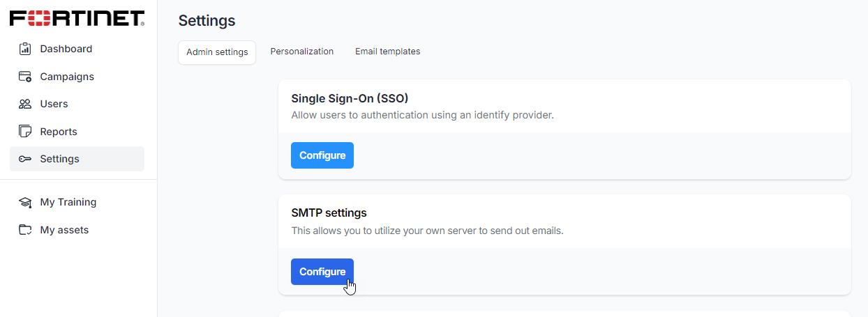Navigate to the Users section

pyautogui.click(x=54, y=104)
